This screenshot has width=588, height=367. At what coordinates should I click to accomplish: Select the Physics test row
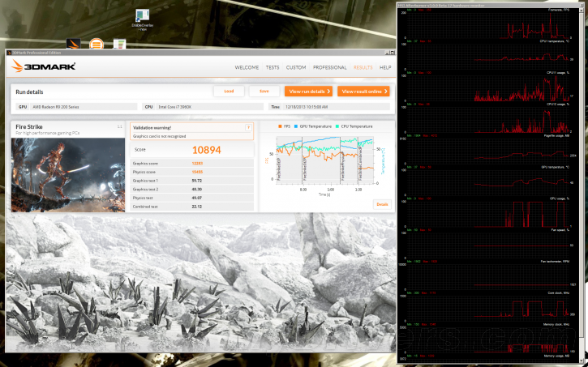(192, 198)
